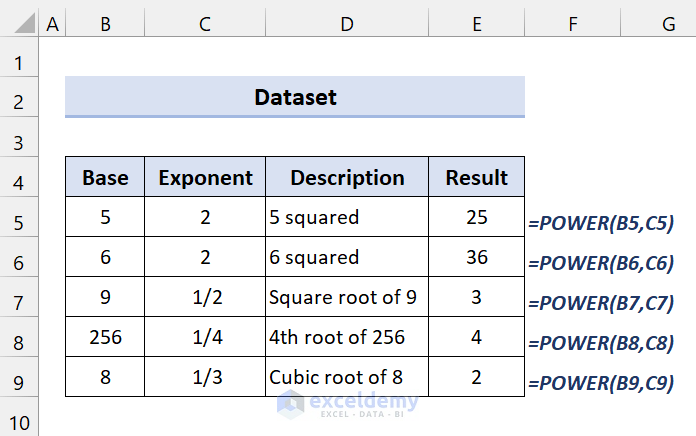Select row 5 header
The width and height of the screenshot is (696, 436).
click(x=19, y=217)
